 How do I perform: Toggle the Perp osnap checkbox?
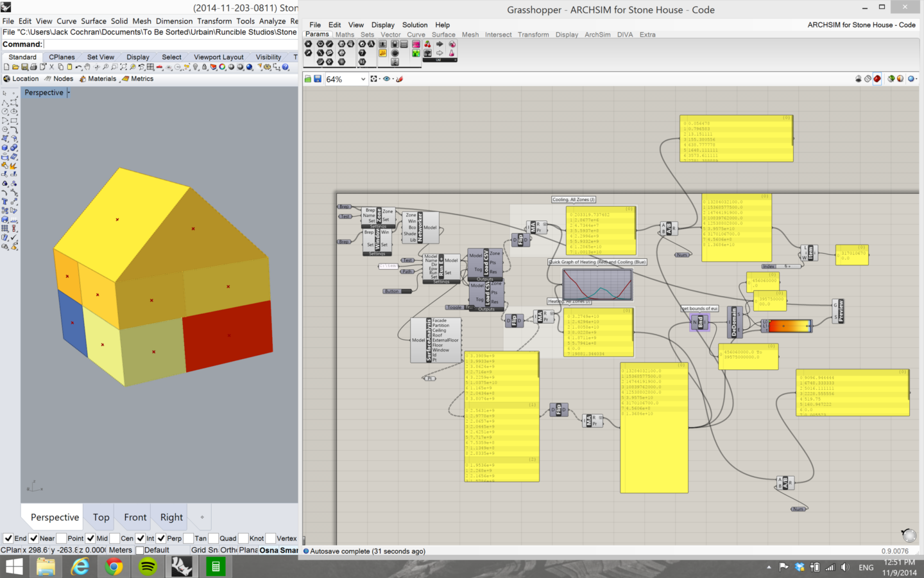[x=160, y=538]
